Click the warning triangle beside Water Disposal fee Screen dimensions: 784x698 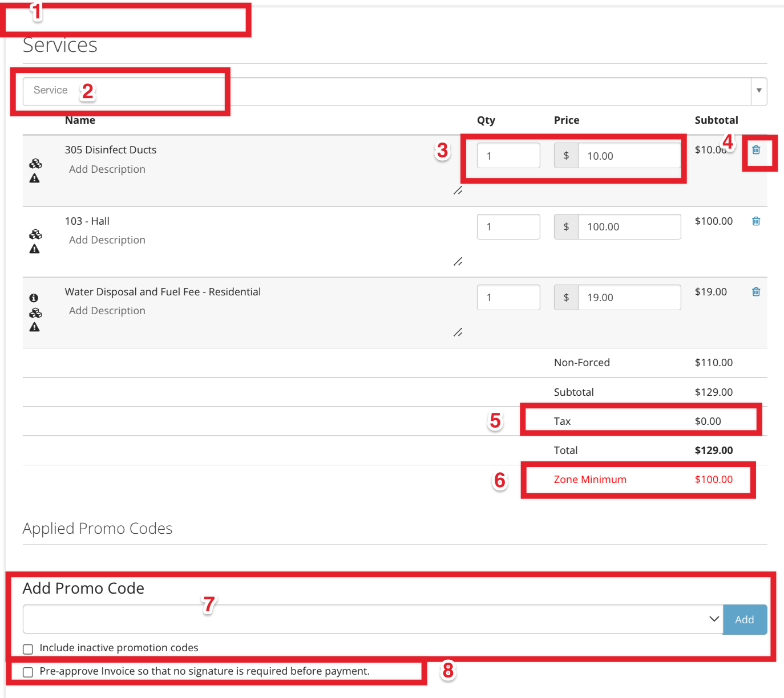pyautogui.click(x=35, y=327)
